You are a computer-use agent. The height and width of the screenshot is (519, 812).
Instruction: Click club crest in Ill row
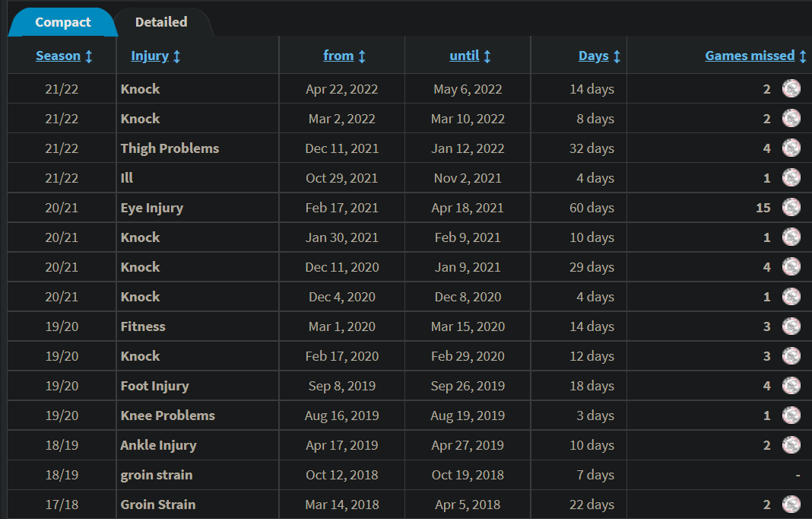[x=791, y=178]
